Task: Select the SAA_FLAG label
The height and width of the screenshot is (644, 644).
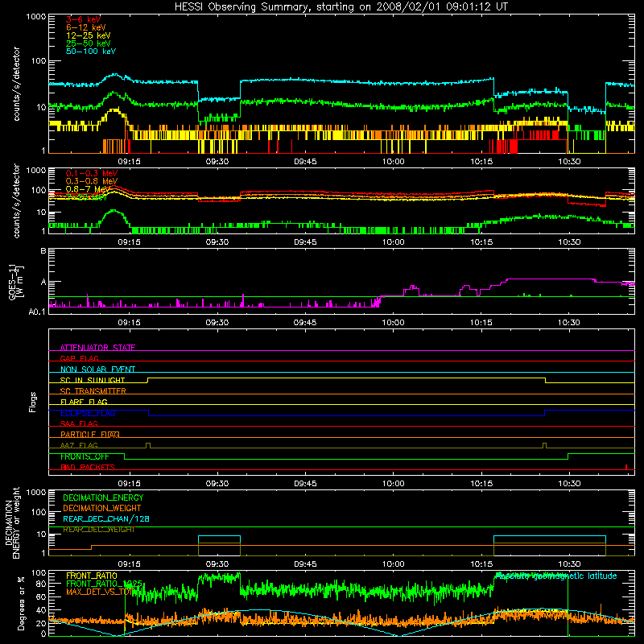Action: (x=79, y=423)
